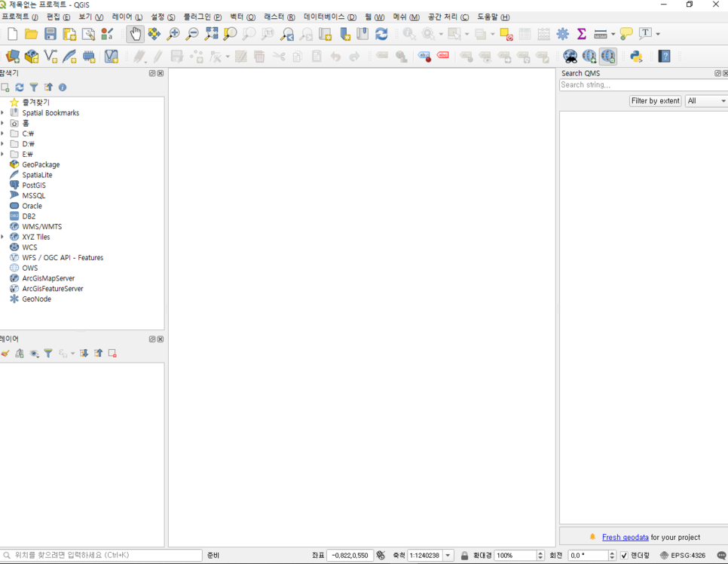The height and width of the screenshot is (564, 728).
Task: Open the Python Console icon
Action: pyautogui.click(x=636, y=57)
